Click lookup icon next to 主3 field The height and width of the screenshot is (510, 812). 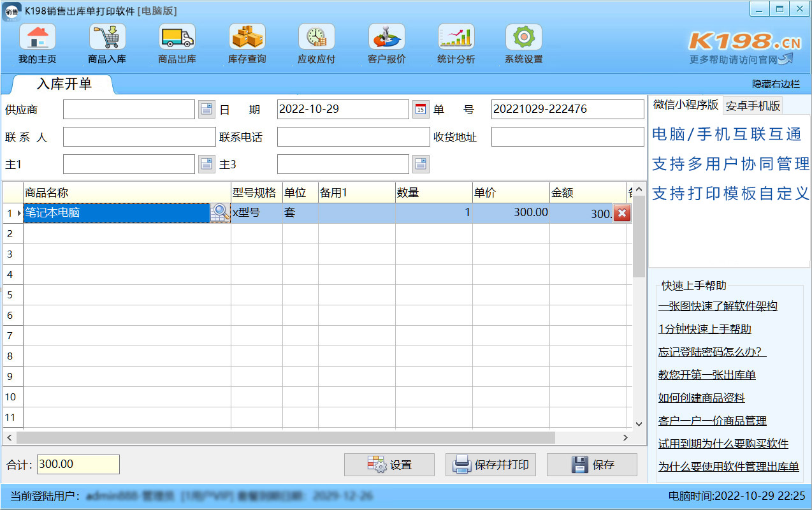[x=421, y=164]
